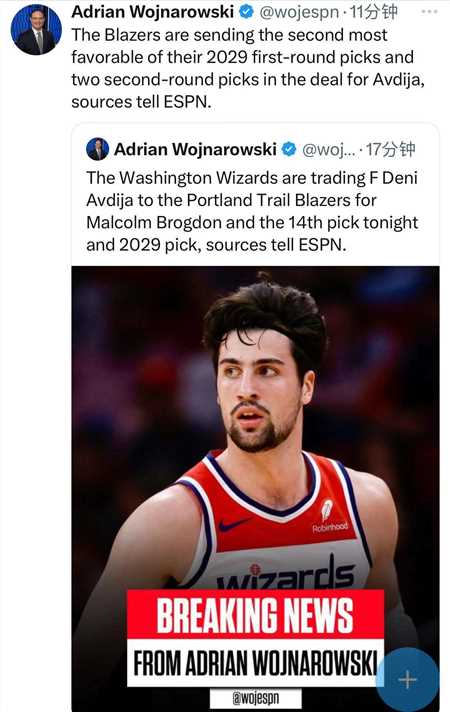Open Adrian Wojnarowski's large profile avatar
Image resolution: width=450 pixels, height=712 pixels.
[36, 31]
